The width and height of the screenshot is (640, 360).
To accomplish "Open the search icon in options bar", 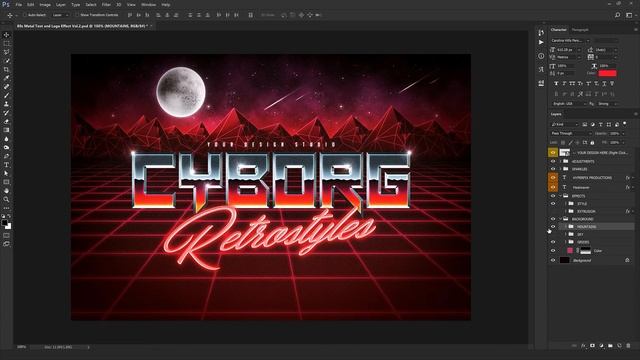I will pyautogui.click(x=618, y=15).
